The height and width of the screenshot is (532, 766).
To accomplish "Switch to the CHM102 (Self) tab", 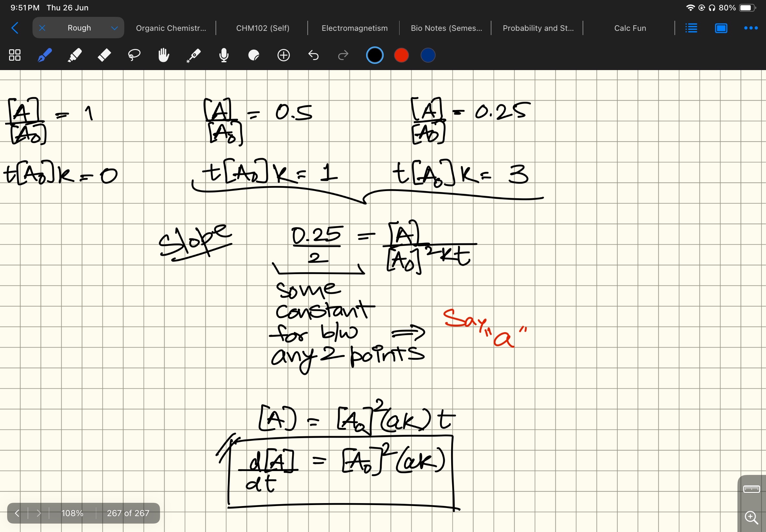I will (263, 28).
